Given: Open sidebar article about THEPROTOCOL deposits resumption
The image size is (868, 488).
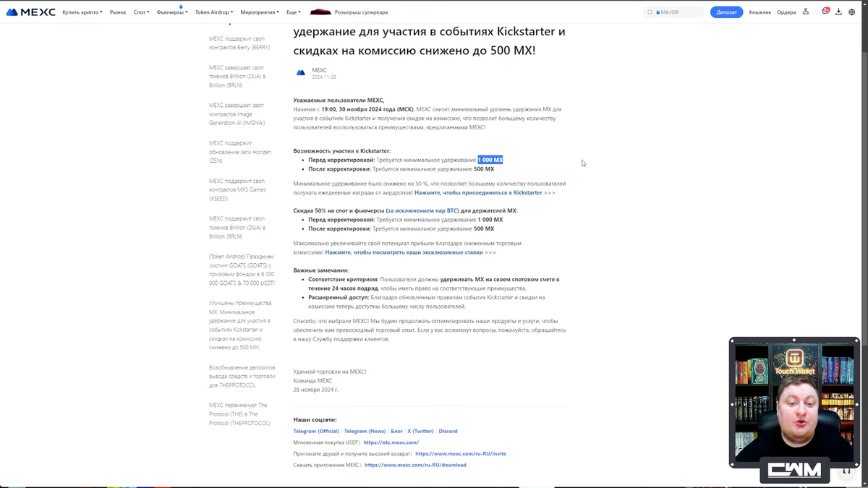Looking at the screenshot, I should coord(242,376).
